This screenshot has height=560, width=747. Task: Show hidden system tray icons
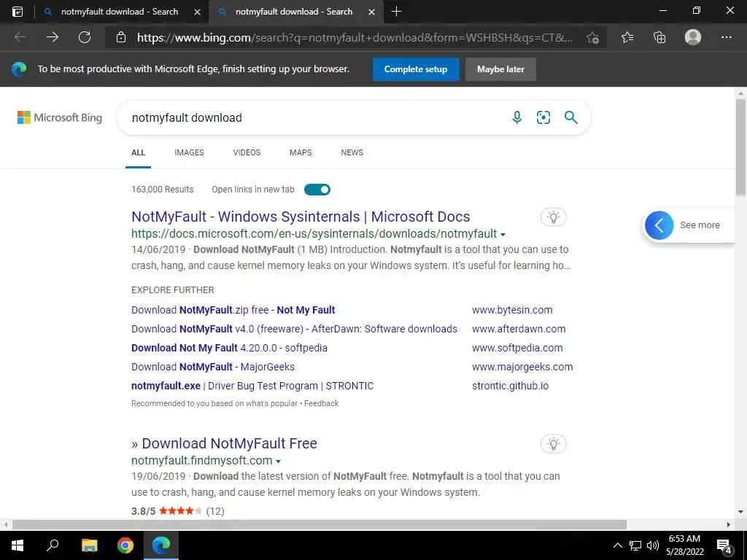(x=617, y=545)
